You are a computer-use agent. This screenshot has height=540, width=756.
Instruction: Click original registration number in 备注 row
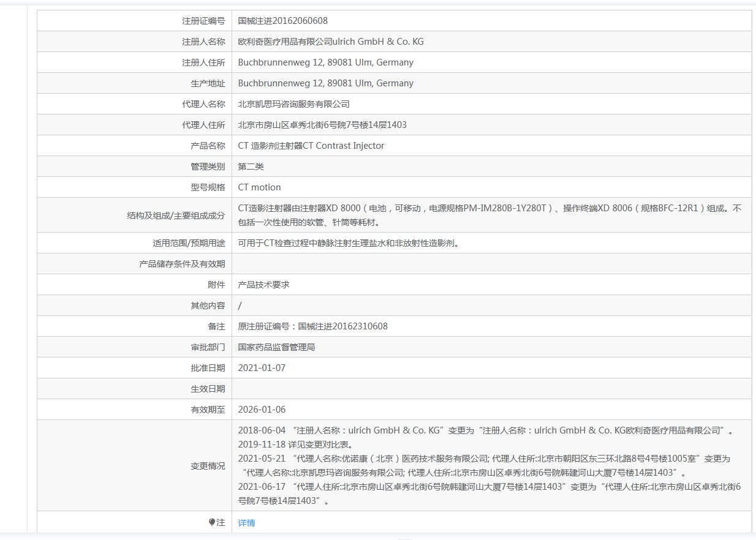[x=312, y=326]
